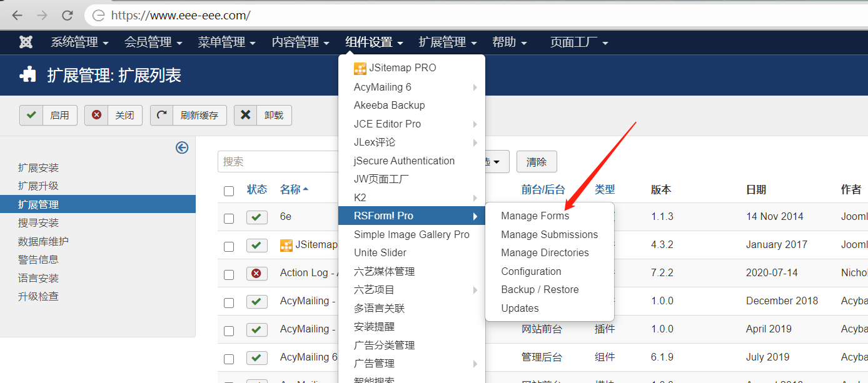Expand the K2 submenu arrow
This screenshot has height=383, width=868.
click(x=473, y=197)
